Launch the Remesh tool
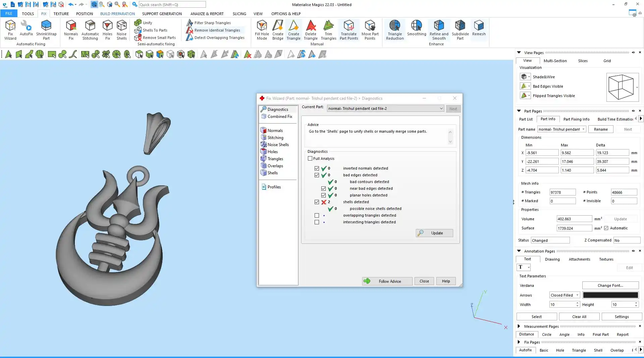The height and width of the screenshot is (358, 644). click(479, 28)
